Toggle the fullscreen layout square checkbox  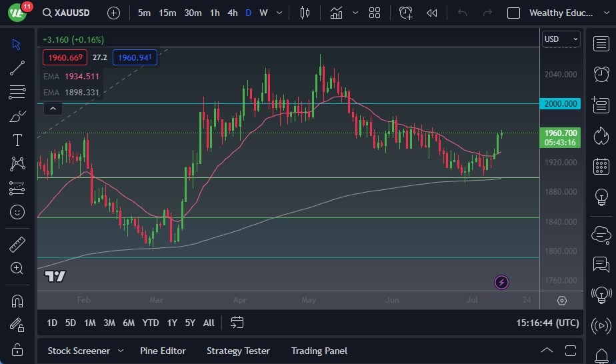click(513, 13)
